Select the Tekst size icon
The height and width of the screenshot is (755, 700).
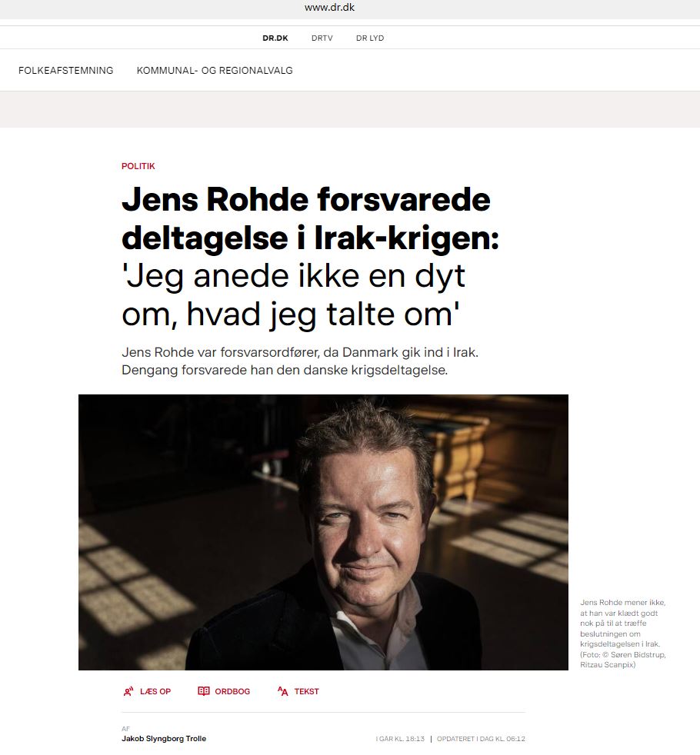click(x=283, y=691)
